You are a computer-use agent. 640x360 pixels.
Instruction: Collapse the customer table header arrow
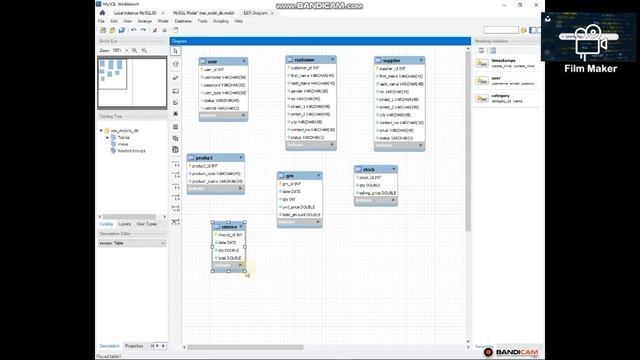click(x=333, y=60)
